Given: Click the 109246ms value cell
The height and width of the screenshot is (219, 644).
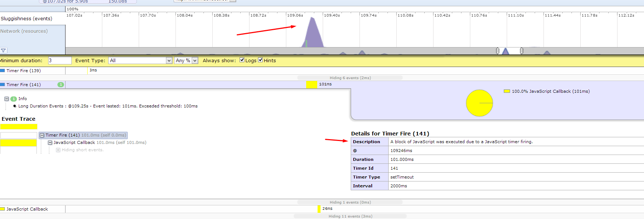Looking at the screenshot, I should point(516,151).
